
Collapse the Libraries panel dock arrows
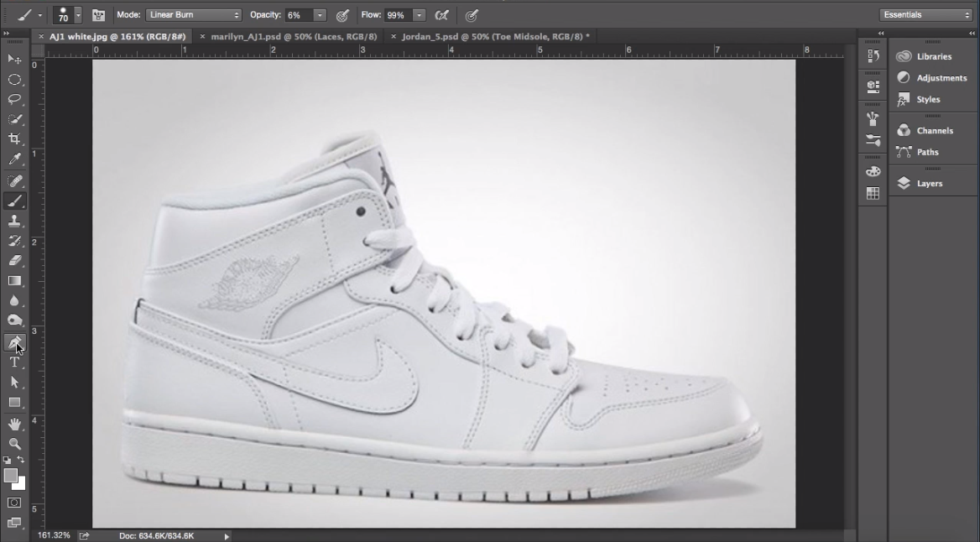(x=972, y=33)
